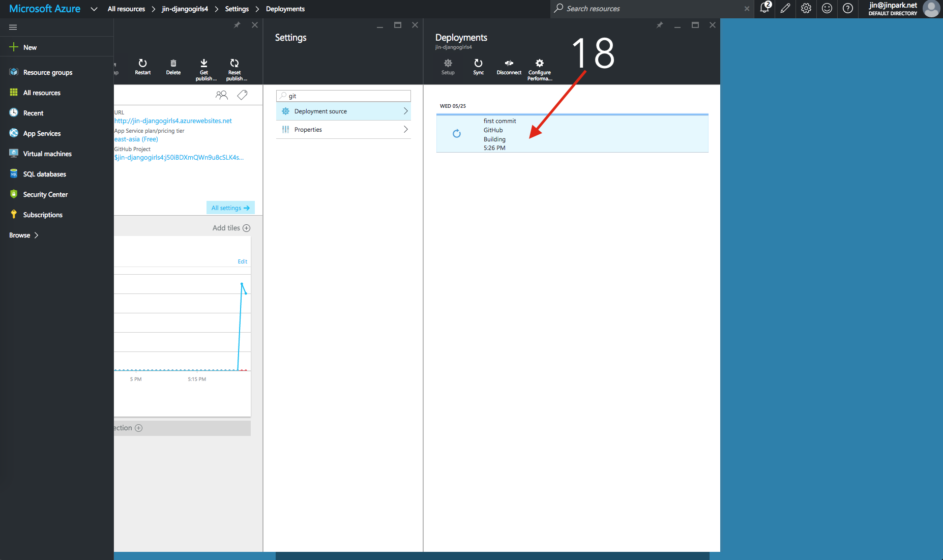Pin the Deployments blade
This screenshot has width=943, height=560.
(660, 25)
